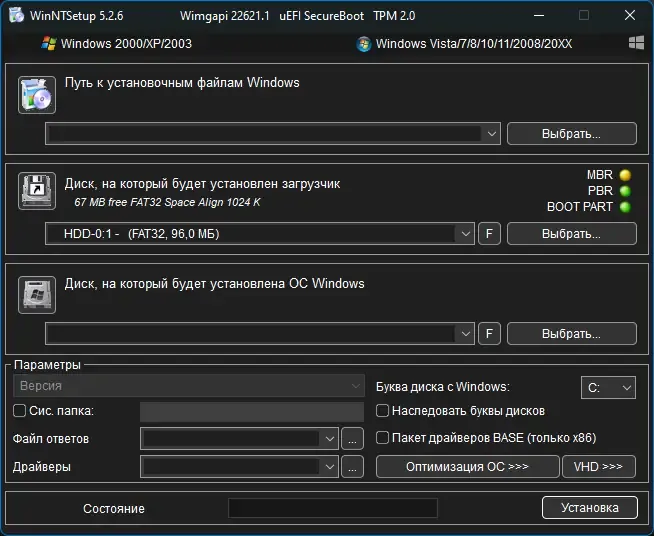The width and height of the screenshot is (654, 536).
Task: Click the Windows XP flag tab icon
Action: (x=49, y=43)
